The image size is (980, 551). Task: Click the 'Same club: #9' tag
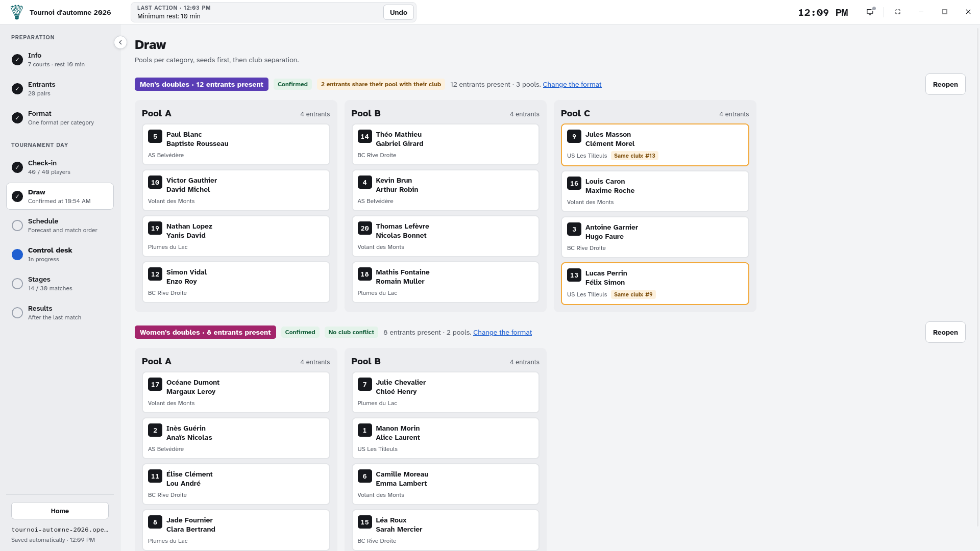[633, 294]
